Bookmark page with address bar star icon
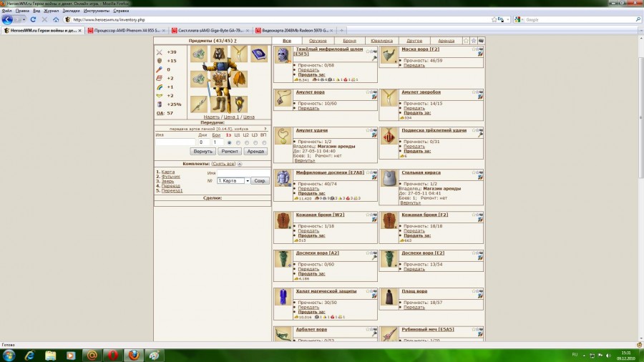 [494, 19]
